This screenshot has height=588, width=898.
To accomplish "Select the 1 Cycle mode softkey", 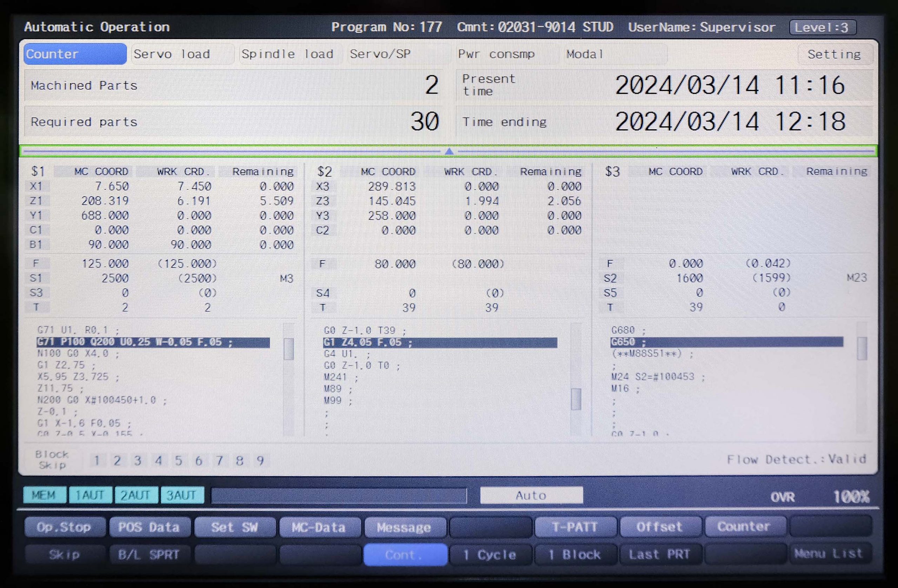I will coord(490,554).
